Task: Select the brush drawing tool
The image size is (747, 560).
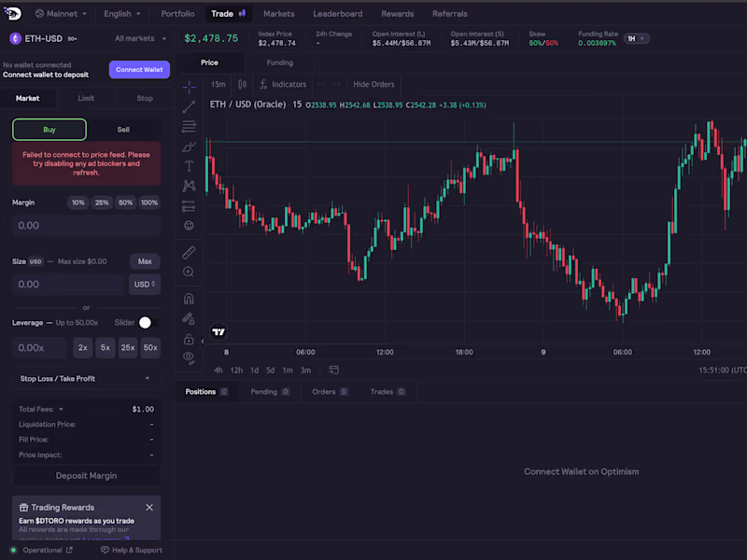Action: [189, 147]
